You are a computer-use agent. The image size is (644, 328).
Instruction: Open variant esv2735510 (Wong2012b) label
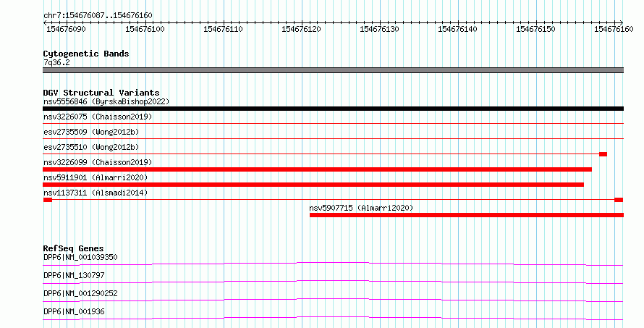click(x=91, y=147)
